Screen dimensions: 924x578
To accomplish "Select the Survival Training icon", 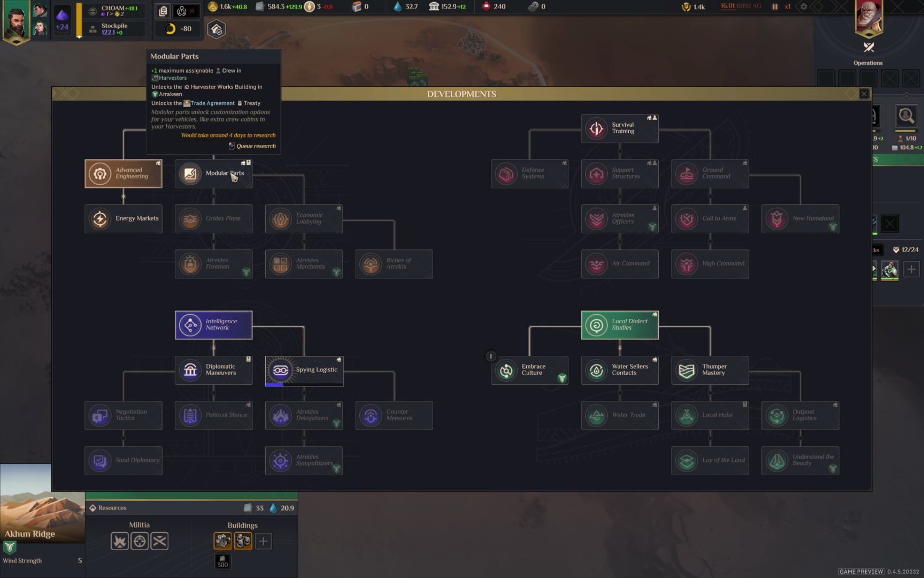I will (596, 128).
